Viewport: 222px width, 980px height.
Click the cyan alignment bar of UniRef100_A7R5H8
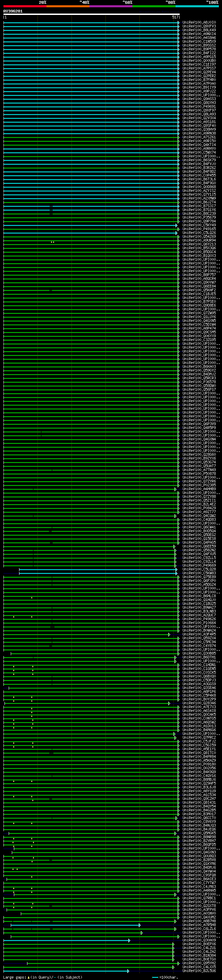click(x=76, y=925)
